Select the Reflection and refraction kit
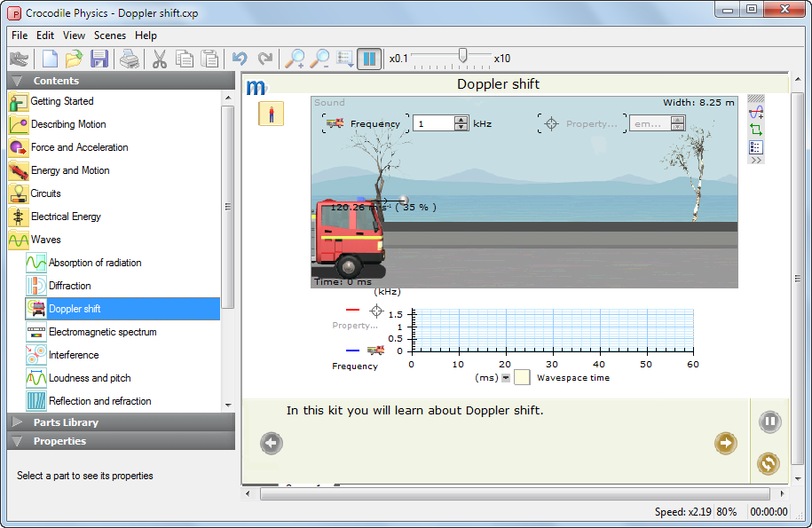 click(x=100, y=401)
